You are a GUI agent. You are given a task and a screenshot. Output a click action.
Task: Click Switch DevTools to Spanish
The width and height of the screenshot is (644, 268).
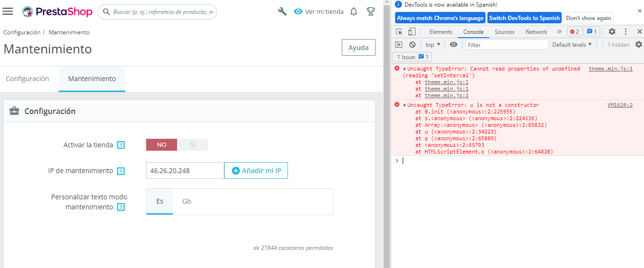tap(525, 18)
